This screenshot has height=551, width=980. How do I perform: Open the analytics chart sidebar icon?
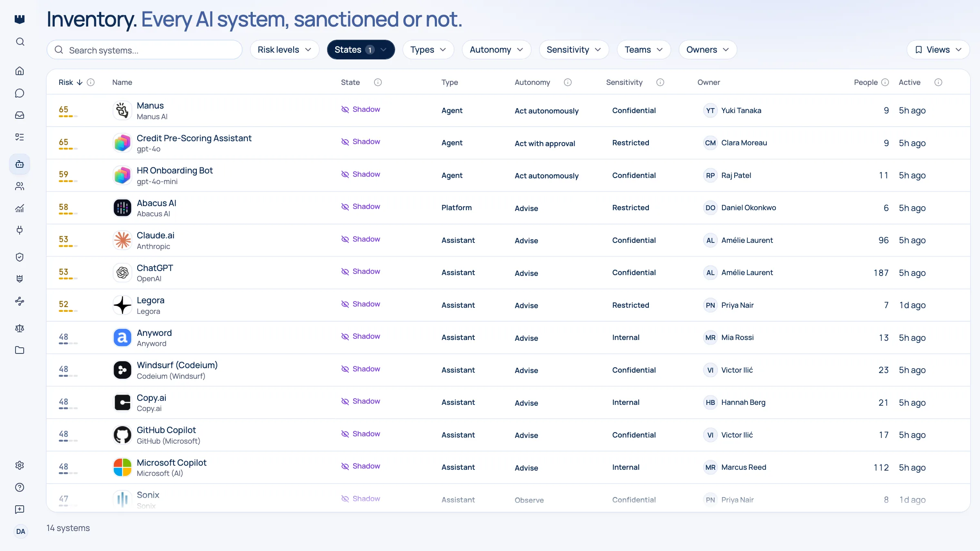(x=20, y=208)
